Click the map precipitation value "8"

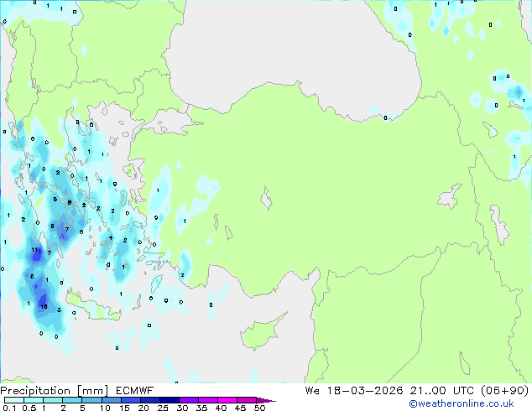[52, 226]
